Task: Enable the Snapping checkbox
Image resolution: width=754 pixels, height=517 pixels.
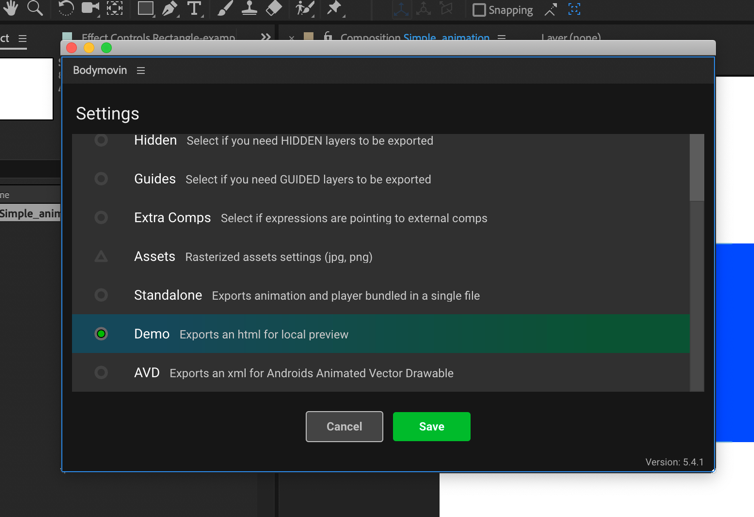Action: (x=479, y=10)
